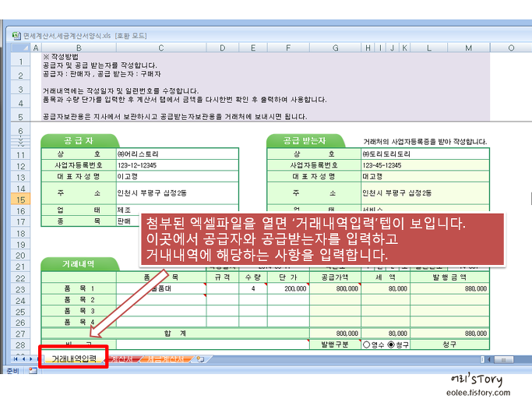Viewport: 532px width, 399px height.
Task: Click recipient representative cell 대고행
Action: [x=425, y=176]
